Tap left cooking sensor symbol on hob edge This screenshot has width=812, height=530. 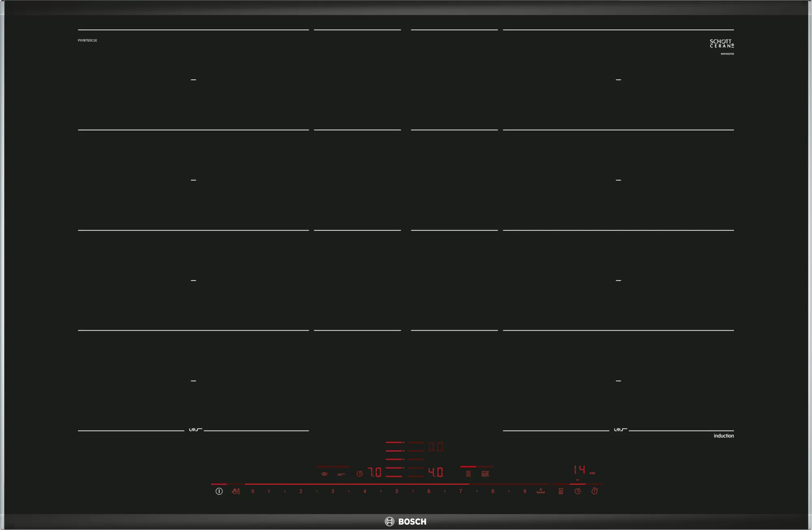click(x=195, y=430)
